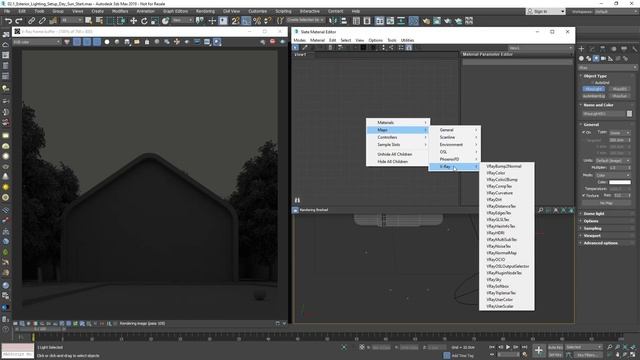Select the Select and Scale tool
This screenshot has width=640, height=360.
(x=155, y=21)
